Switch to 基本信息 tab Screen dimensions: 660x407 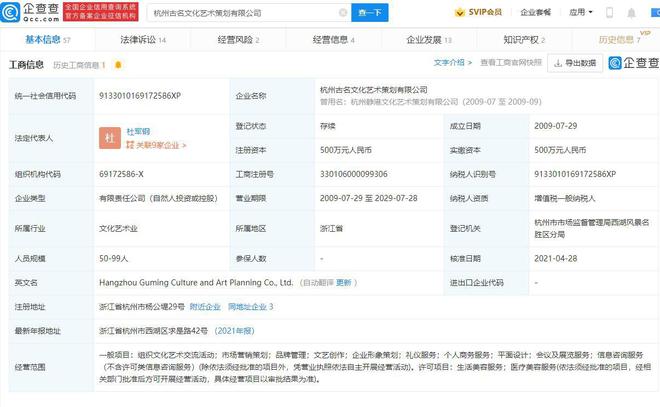48,40
